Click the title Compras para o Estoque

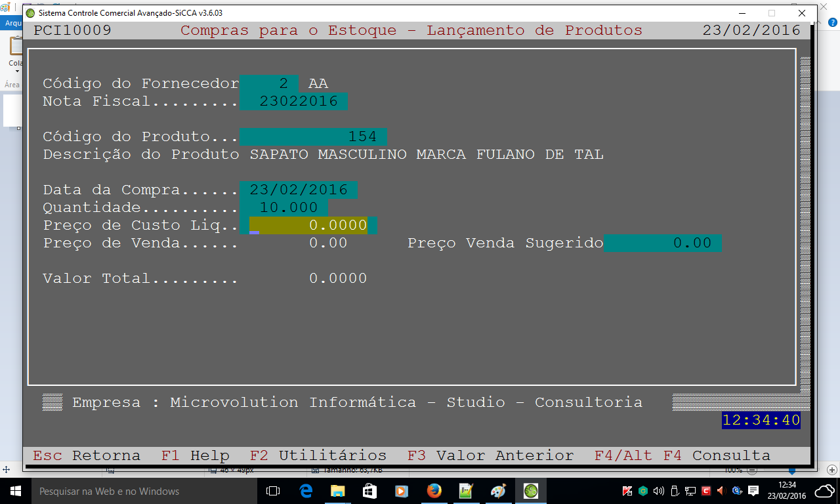(x=289, y=30)
